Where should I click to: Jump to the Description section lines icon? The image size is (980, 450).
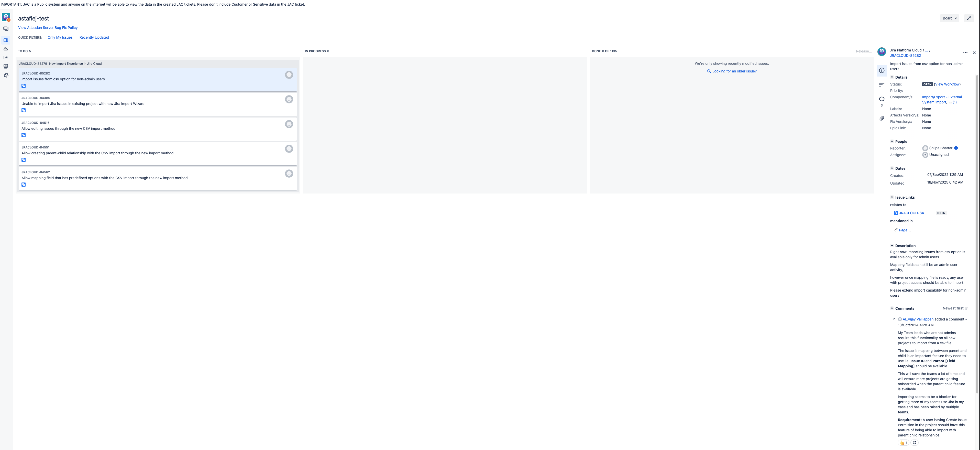tap(882, 84)
